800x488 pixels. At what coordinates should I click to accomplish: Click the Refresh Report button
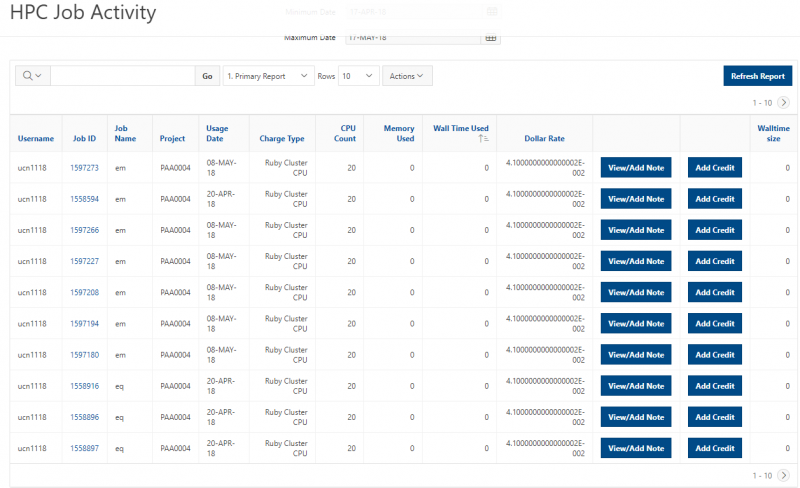[757, 76]
